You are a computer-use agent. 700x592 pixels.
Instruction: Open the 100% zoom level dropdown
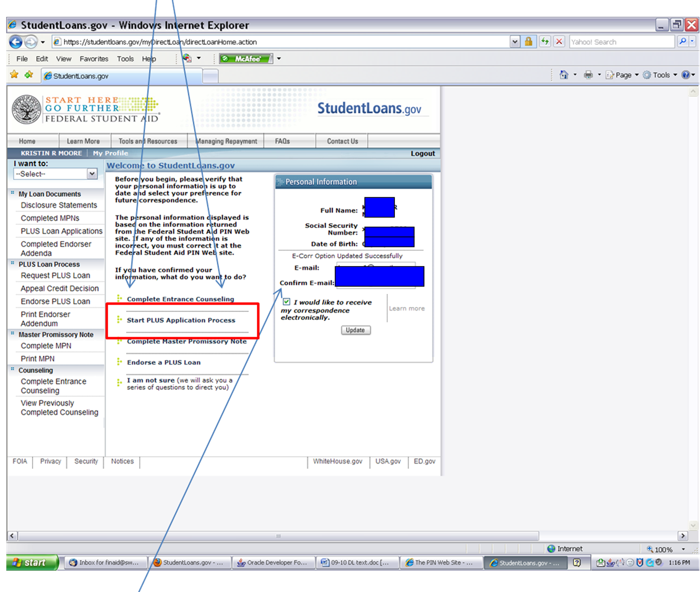click(x=683, y=549)
